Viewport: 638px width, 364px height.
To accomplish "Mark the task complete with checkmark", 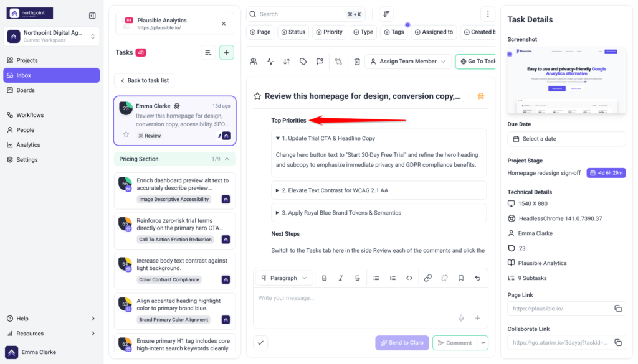I will point(260,343).
